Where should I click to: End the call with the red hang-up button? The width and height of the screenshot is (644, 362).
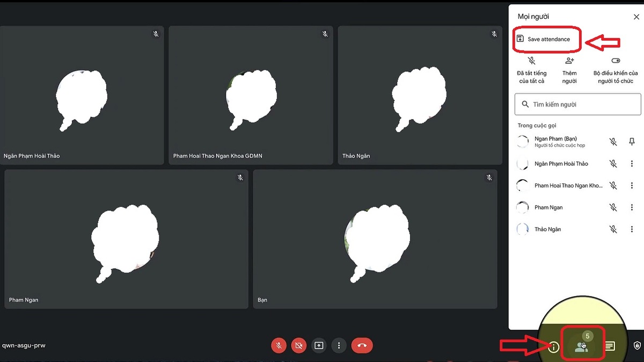[362, 345]
